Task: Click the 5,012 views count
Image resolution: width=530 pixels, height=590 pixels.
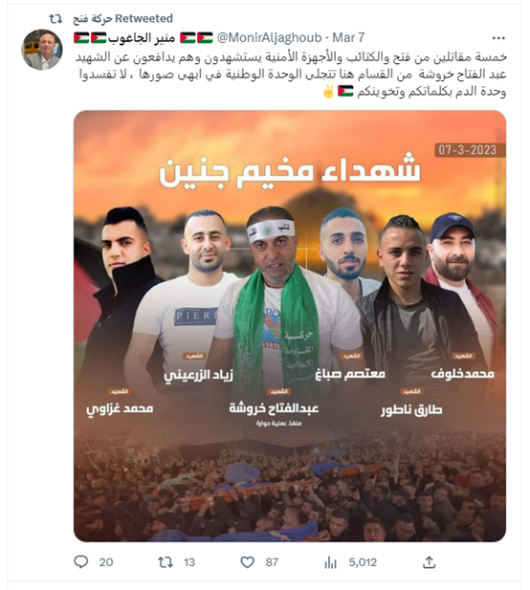Action: tap(363, 562)
